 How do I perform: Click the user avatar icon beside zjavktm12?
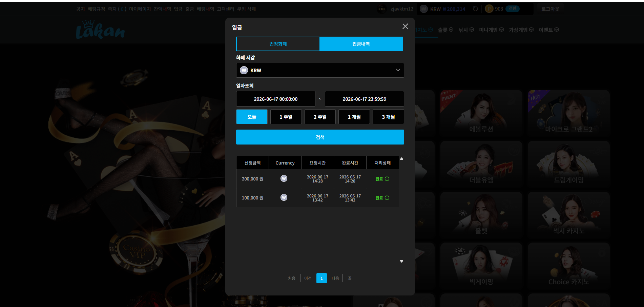point(382,9)
